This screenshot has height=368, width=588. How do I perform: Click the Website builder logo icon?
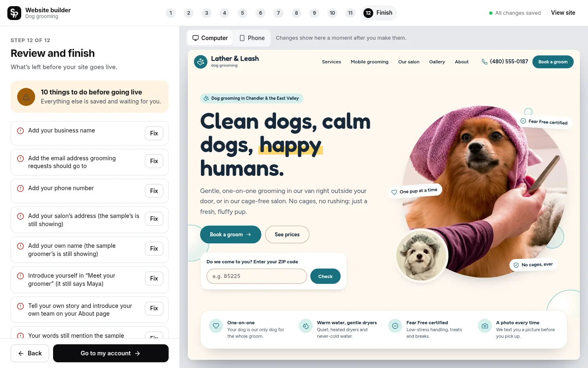click(x=14, y=13)
